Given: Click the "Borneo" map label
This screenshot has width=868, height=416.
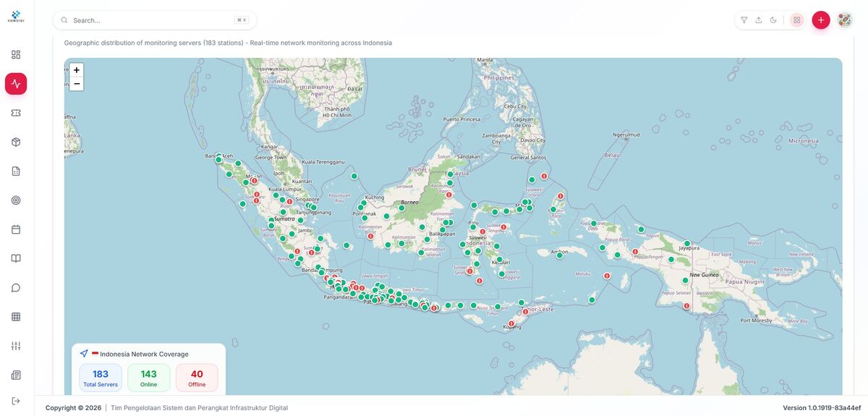Looking at the screenshot, I should [x=409, y=202].
